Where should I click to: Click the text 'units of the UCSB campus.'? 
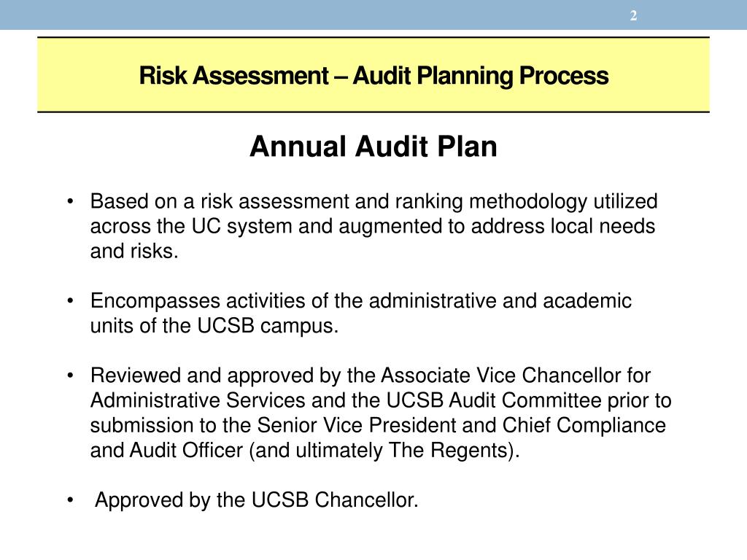(x=214, y=326)
